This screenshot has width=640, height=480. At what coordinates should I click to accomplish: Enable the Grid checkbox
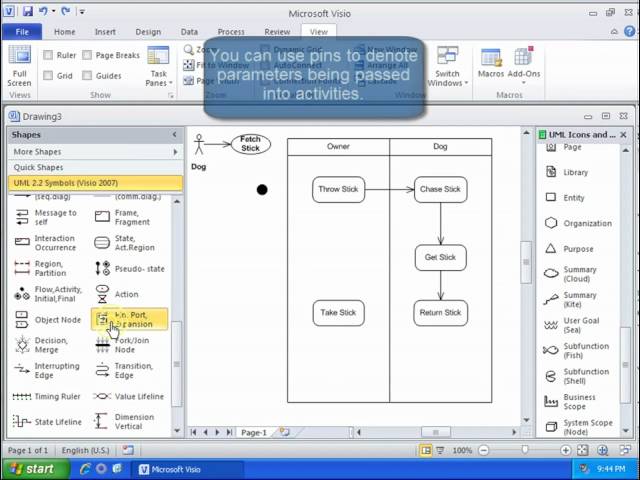48,76
